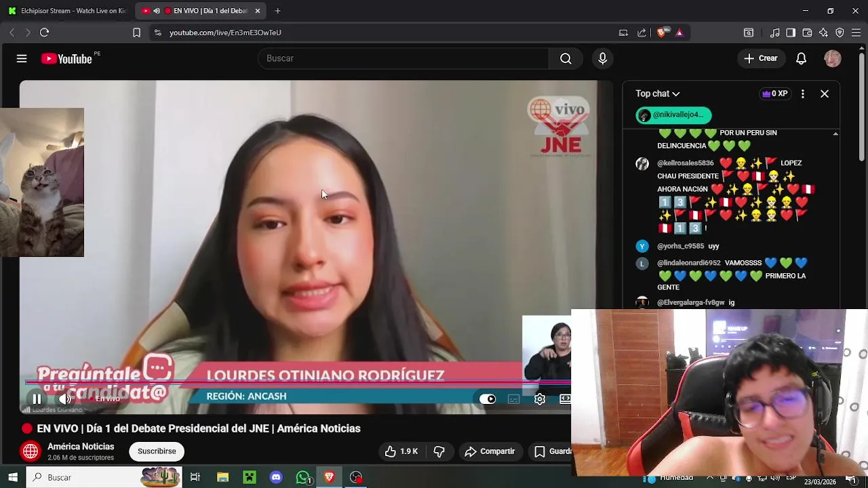Jump to the live edge 'En vivo'
The image size is (868, 488).
pyautogui.click(x=104, y=399)
